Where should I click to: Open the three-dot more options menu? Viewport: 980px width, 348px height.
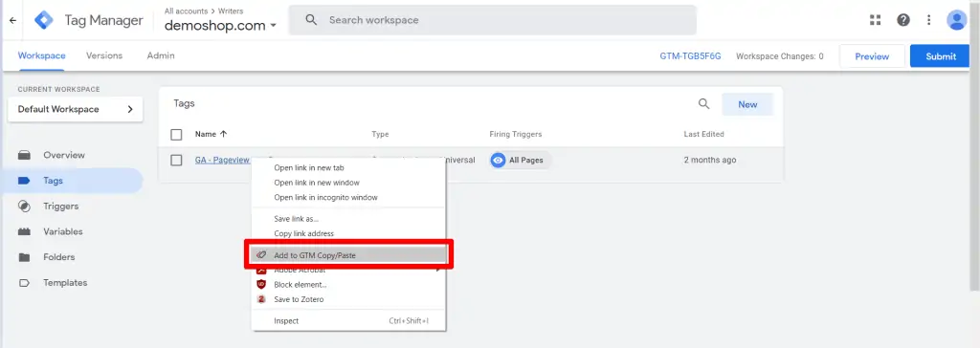coord(928,20)
